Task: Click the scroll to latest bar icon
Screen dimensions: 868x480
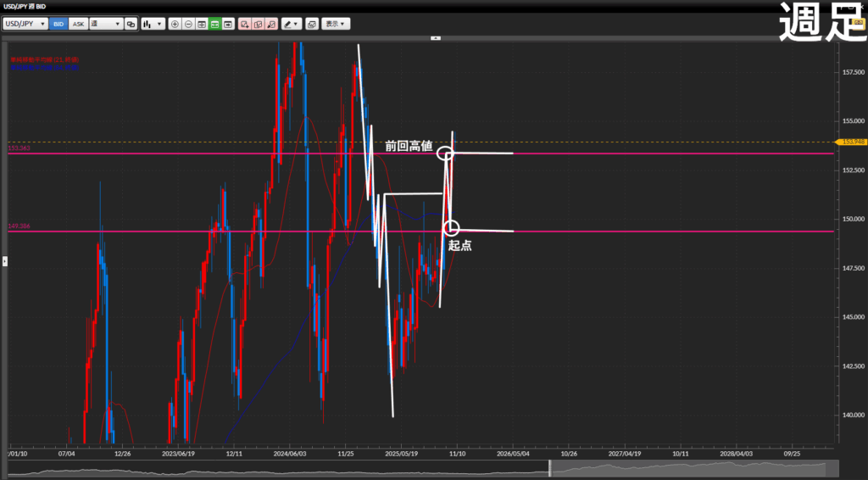Action: pos(229,25)
